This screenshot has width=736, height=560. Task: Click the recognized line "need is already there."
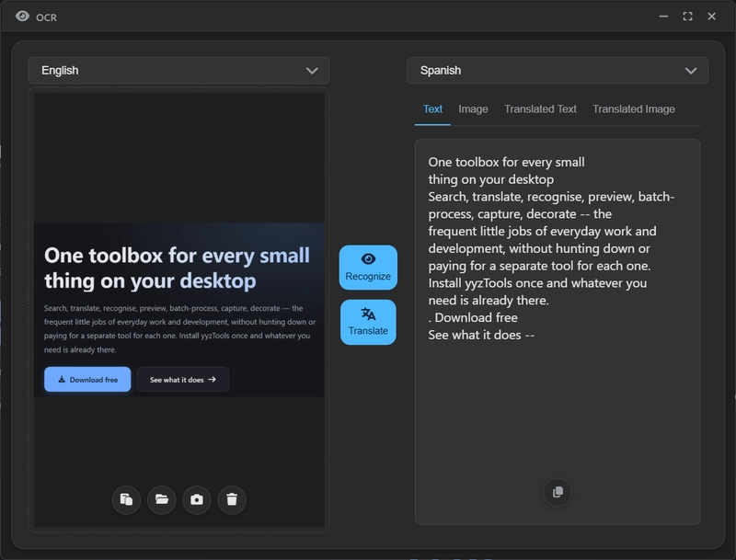click(489, 300)
